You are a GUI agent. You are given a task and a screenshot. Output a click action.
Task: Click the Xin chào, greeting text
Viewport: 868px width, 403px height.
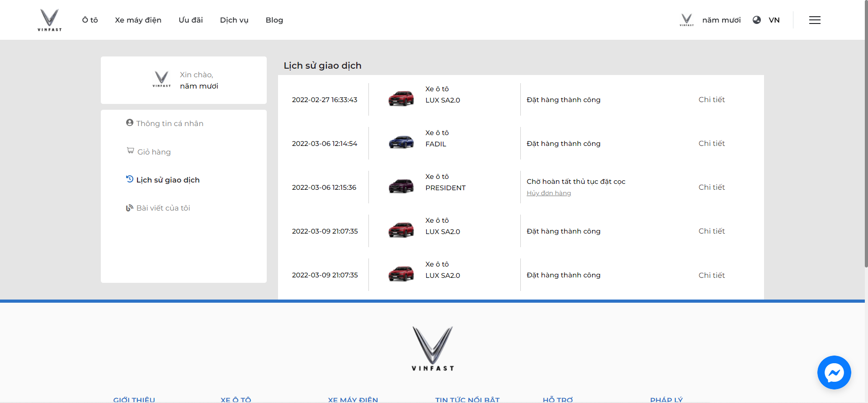pos(196,75)
